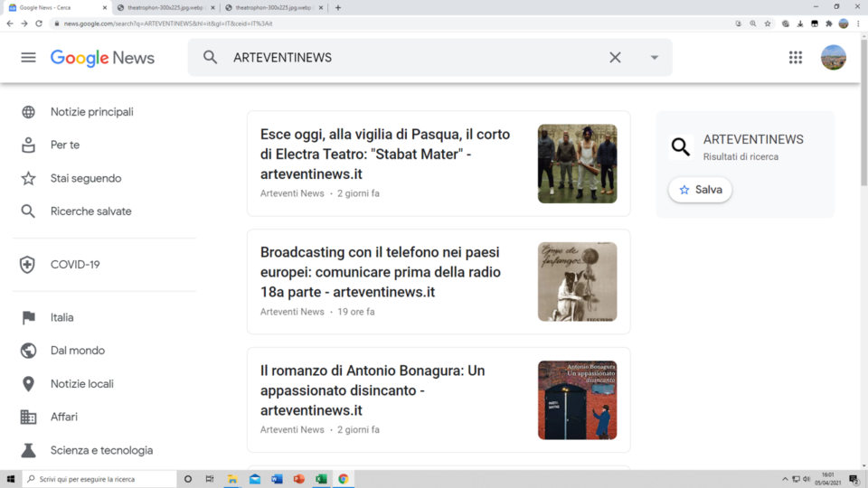Image resolution: width=868 pixels, height=488 pixels.
Task: Switch to the Google News - Cerca tab
Action: 56,8
